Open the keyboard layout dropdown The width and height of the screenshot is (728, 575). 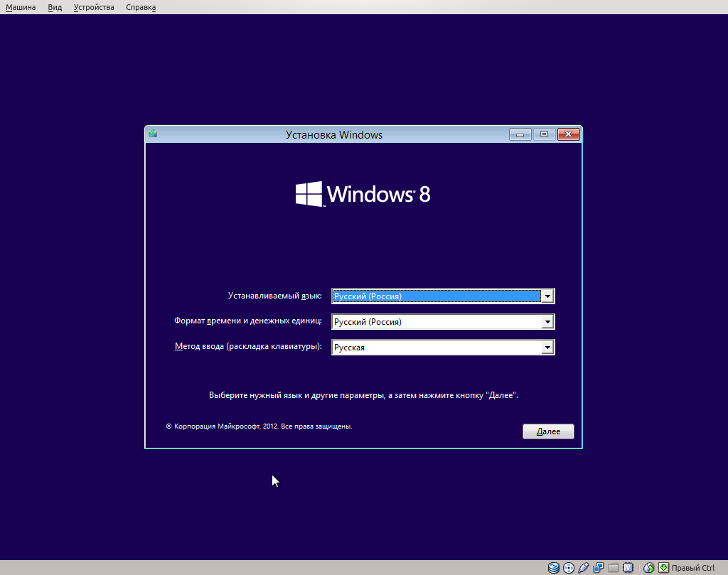[x=547, y=347]
